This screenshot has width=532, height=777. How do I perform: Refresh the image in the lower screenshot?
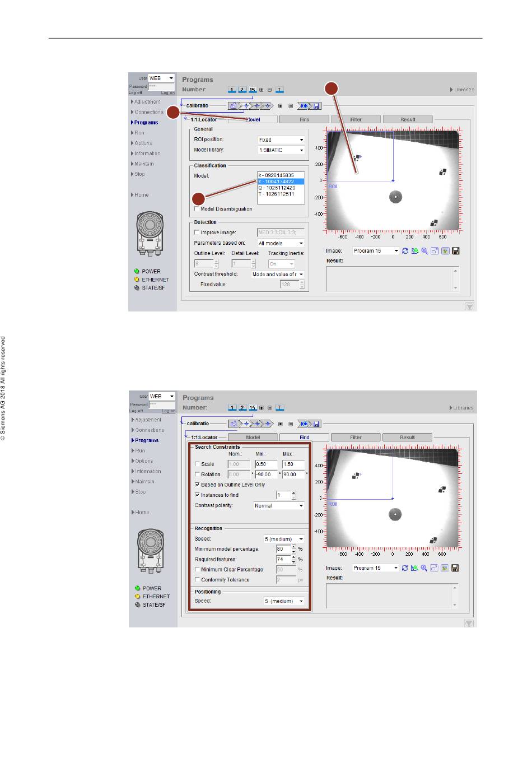tap(405, 568)
